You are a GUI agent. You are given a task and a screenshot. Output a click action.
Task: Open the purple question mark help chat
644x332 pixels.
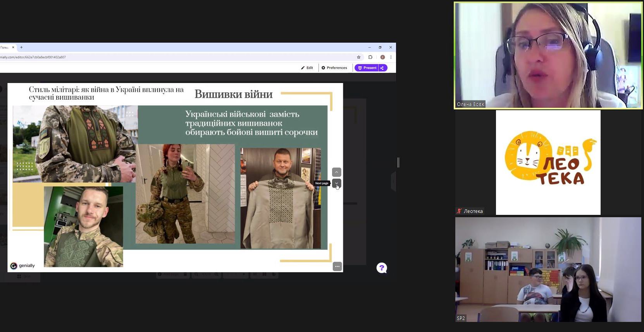pos(382,268)
